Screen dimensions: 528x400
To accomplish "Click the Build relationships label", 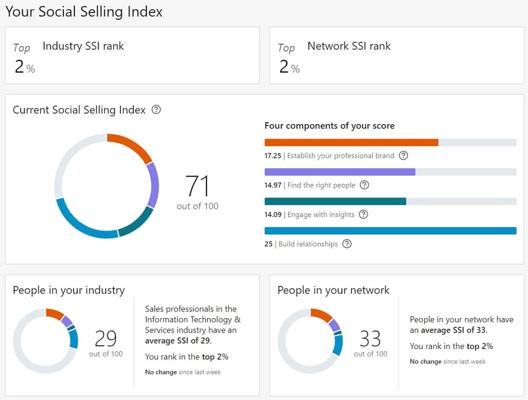I will [x=308, y=244].
